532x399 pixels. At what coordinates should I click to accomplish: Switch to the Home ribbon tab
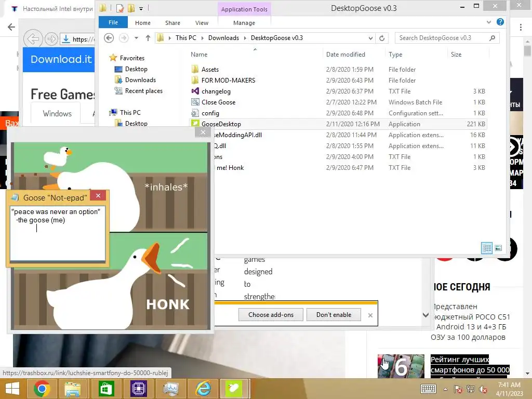point(142,23)
